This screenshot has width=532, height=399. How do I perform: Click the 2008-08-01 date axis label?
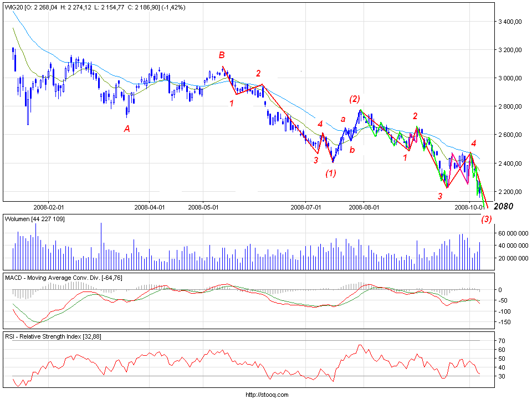364,208
